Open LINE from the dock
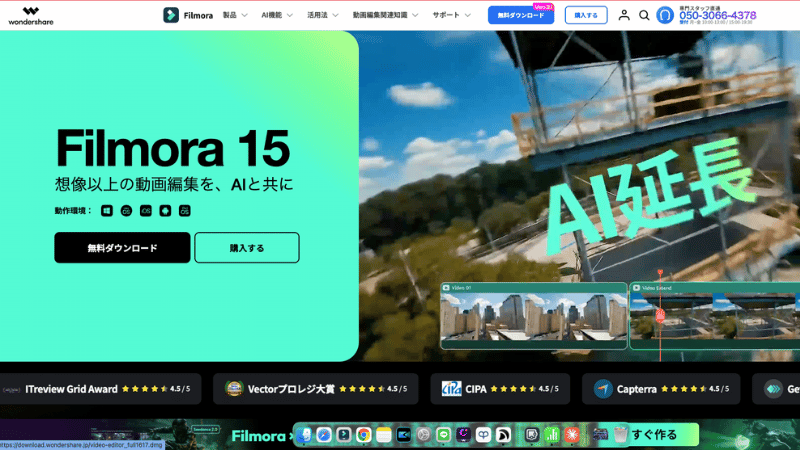800x450 pixels. 443,435
